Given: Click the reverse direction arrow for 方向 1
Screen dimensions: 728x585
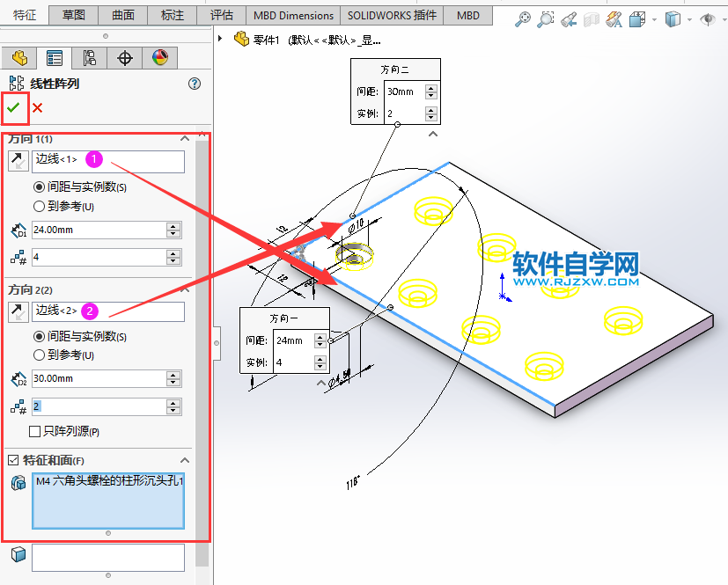Looking at the screenshot, I should point(18,160).
